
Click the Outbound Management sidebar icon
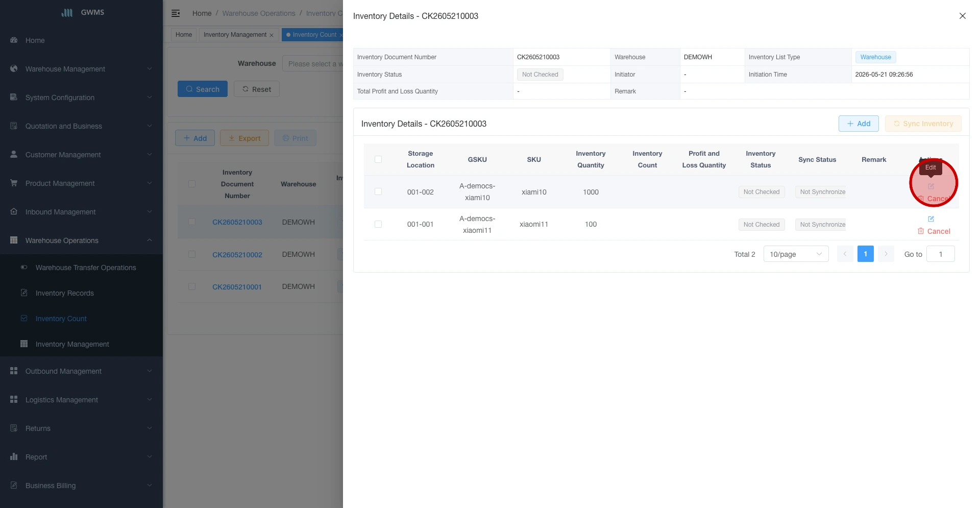tap(14, 371)
